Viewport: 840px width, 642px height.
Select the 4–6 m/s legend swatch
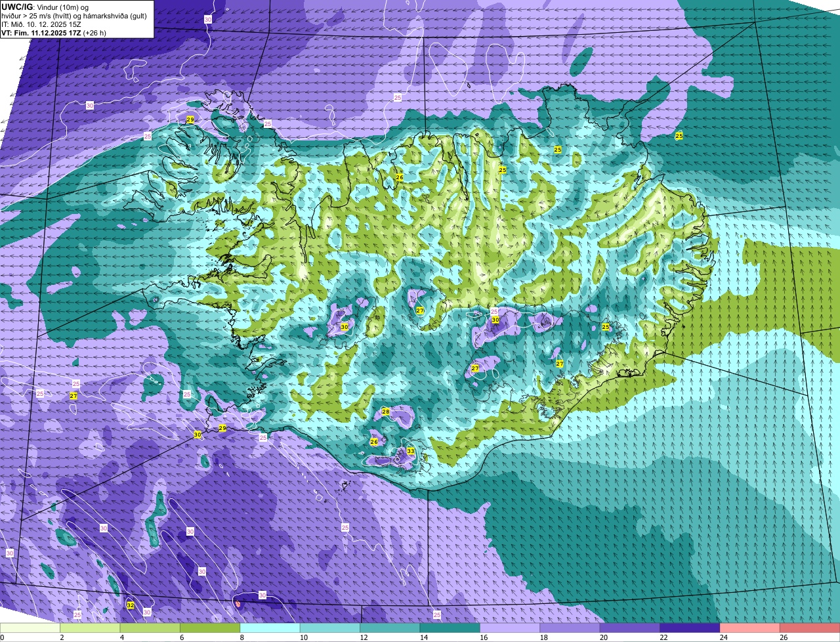tap(150, 628)
